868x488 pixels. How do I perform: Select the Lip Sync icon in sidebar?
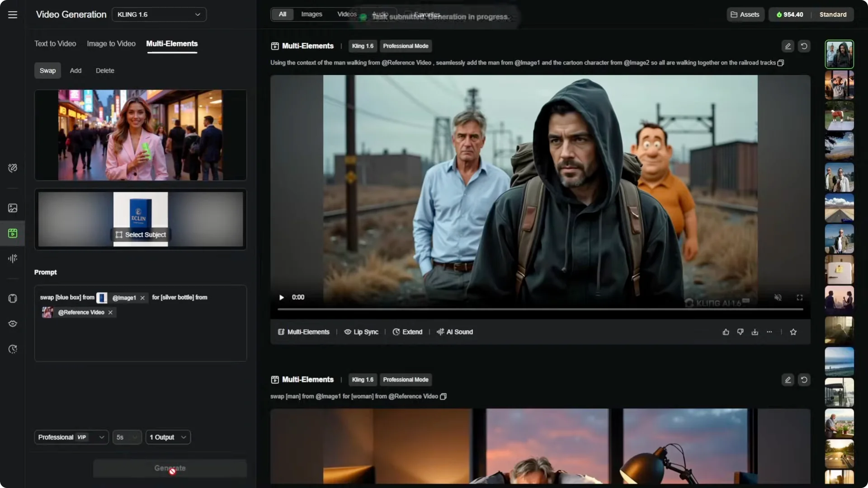point(12,324)
